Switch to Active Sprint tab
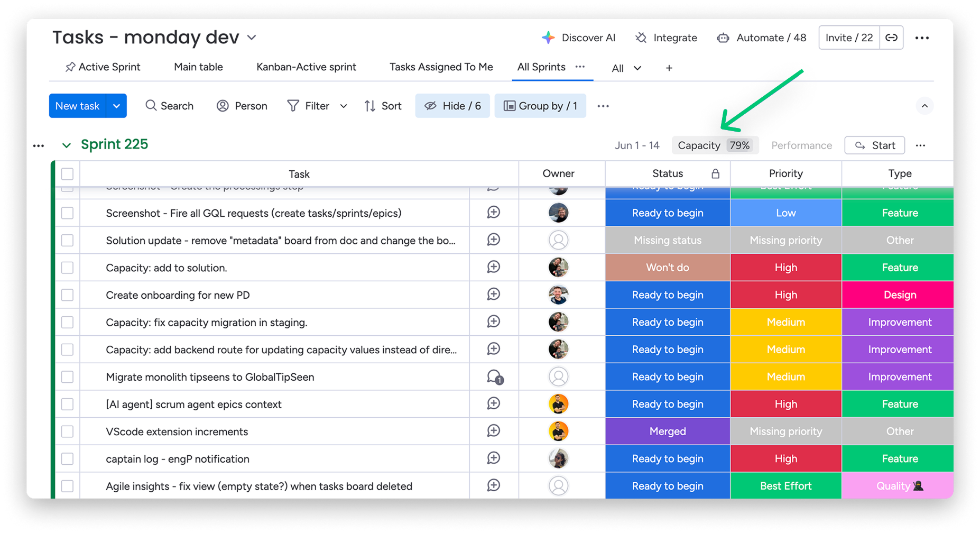This screenshot has height=533, width=980. (x=103, y=67)
